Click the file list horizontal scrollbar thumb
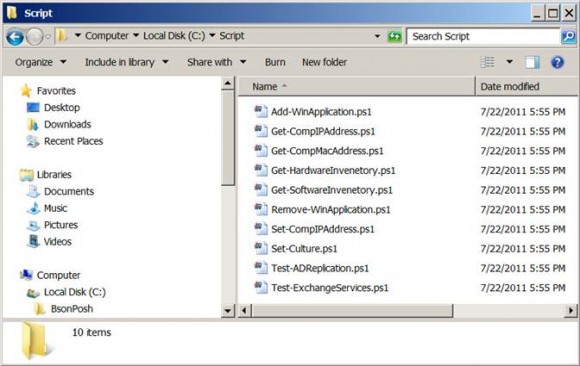 click(352, 310)
